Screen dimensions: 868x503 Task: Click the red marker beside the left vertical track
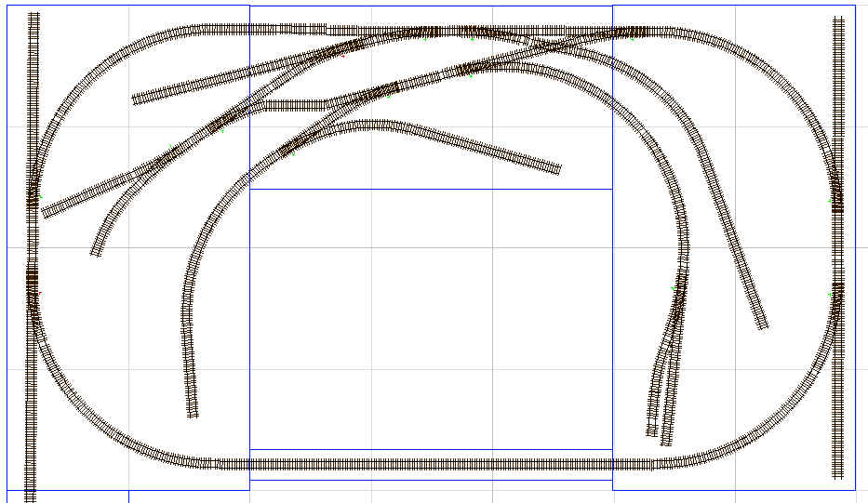40,293
